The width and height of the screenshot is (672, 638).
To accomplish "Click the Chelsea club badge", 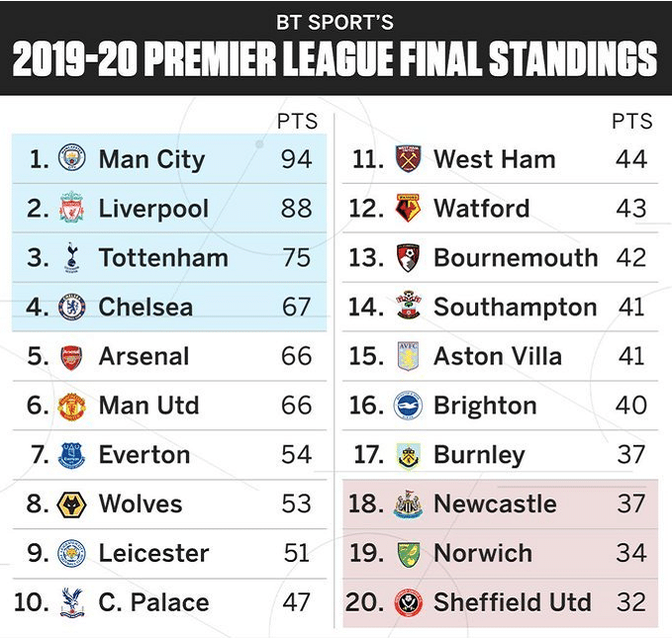I will coord(71,308).
